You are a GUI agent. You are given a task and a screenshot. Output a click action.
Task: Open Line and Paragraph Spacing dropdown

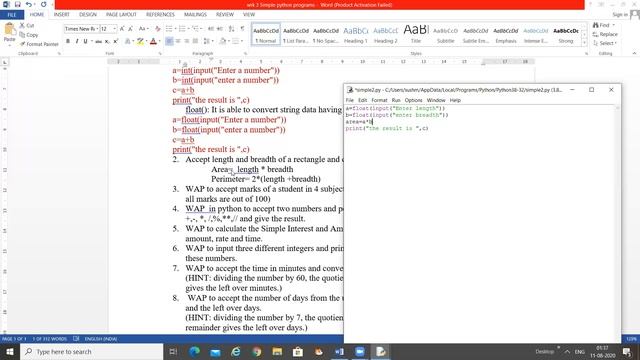(x=208, y=41)
